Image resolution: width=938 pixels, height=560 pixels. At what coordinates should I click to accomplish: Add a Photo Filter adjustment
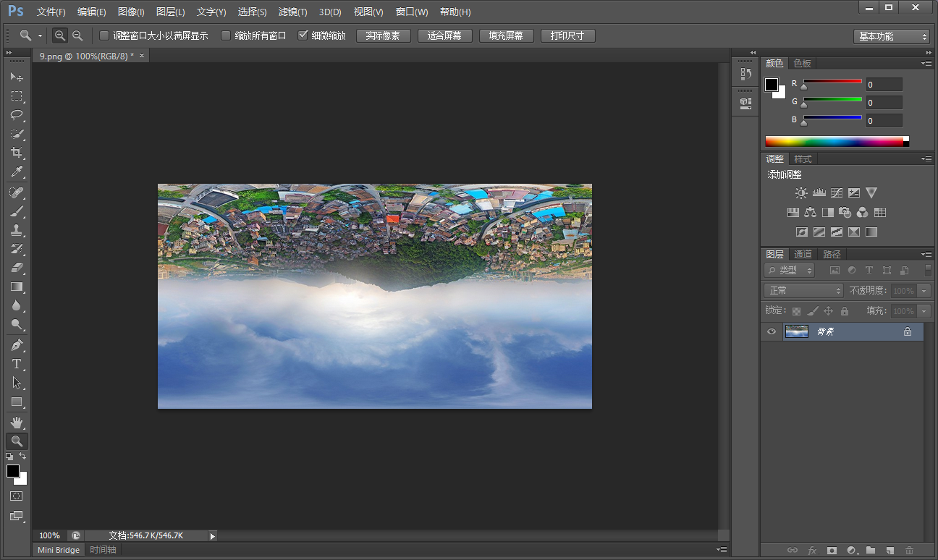click(x=845, y=213)
